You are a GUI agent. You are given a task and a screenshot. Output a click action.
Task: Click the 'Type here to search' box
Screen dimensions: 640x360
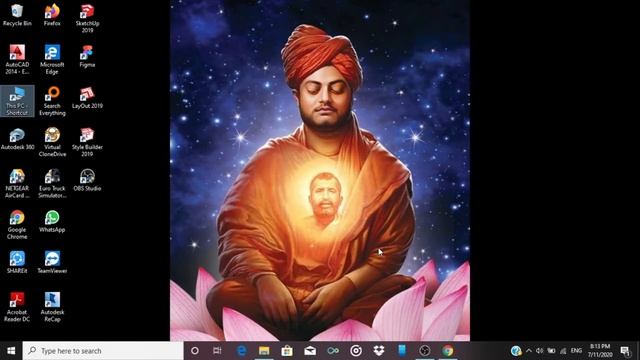[103, 351]
